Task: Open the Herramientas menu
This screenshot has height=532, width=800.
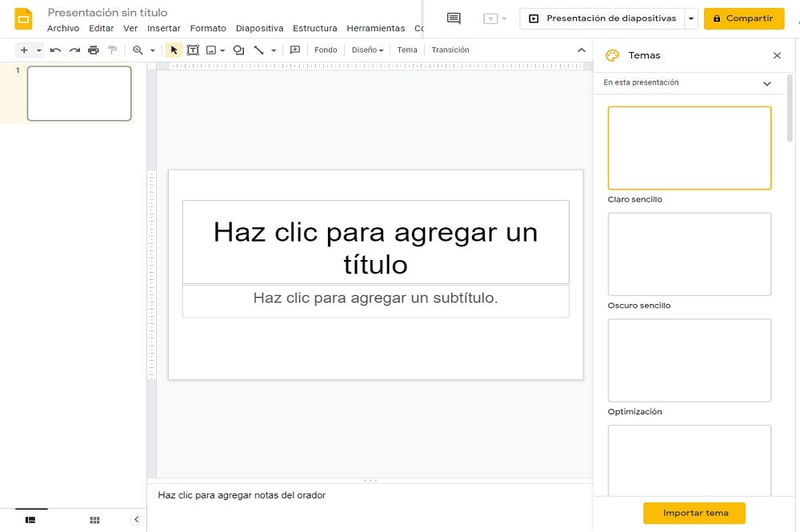Action: tap(375, 29)
